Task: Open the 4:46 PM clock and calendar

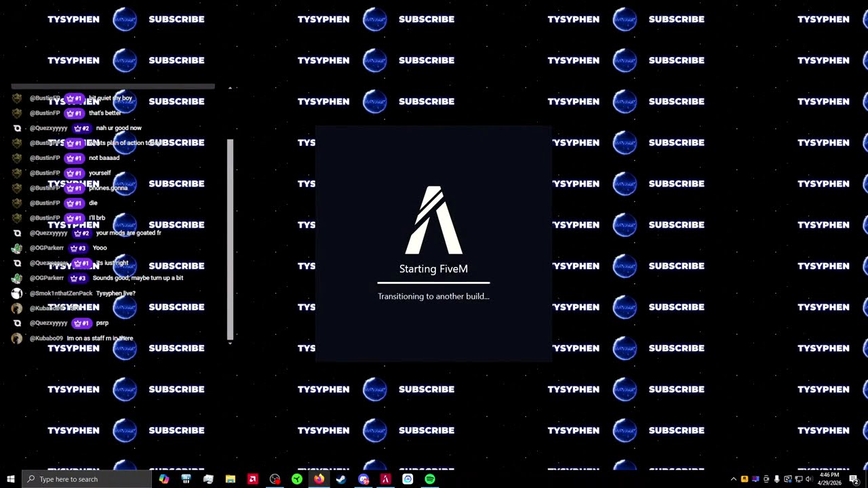Action: 829,479
